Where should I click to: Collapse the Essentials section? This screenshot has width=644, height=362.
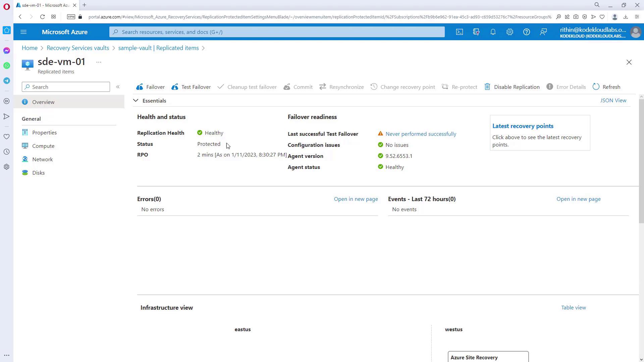click(x=136, y=101)
